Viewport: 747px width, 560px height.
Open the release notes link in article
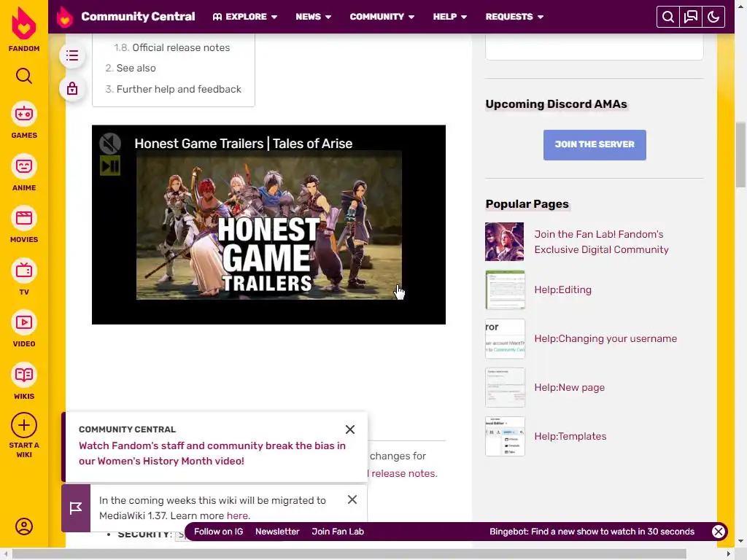[404, 473]
